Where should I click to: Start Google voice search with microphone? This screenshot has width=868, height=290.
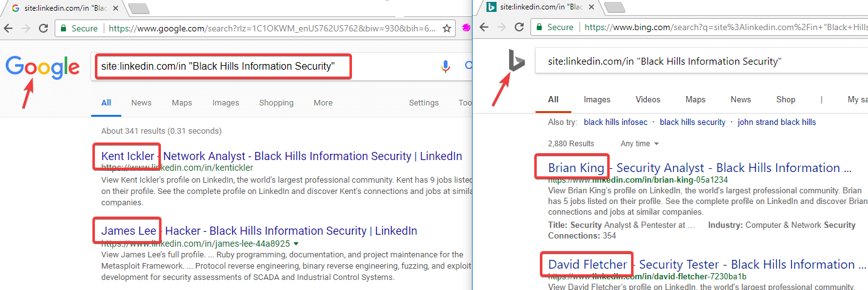point(446,66)
